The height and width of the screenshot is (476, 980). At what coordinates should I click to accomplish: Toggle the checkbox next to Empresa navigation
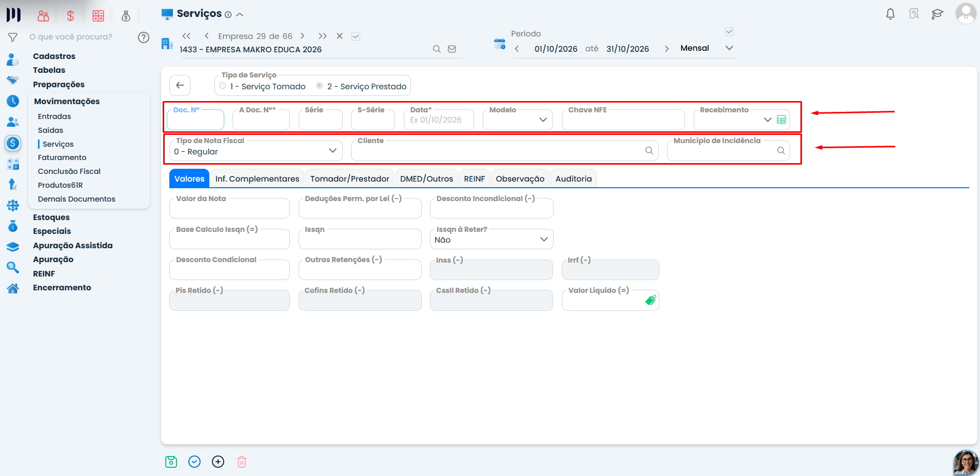point(356,36)
